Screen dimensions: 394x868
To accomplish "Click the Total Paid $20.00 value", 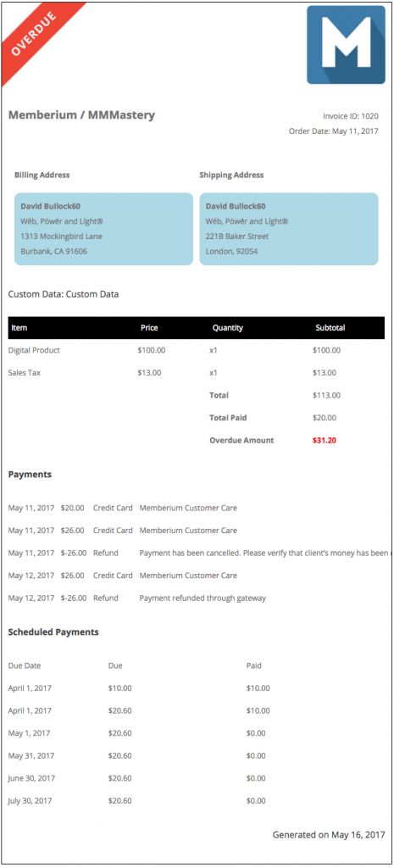I will [325, 418].
